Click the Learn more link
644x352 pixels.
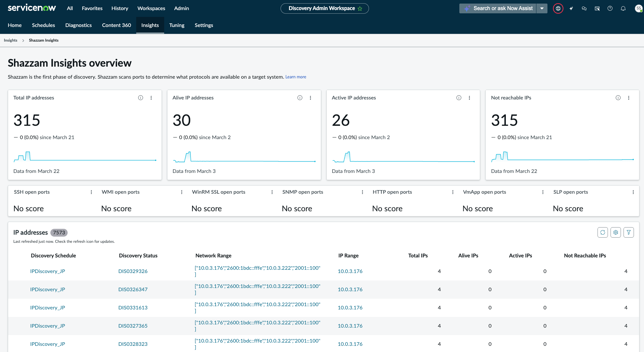[x=296, y=77]
